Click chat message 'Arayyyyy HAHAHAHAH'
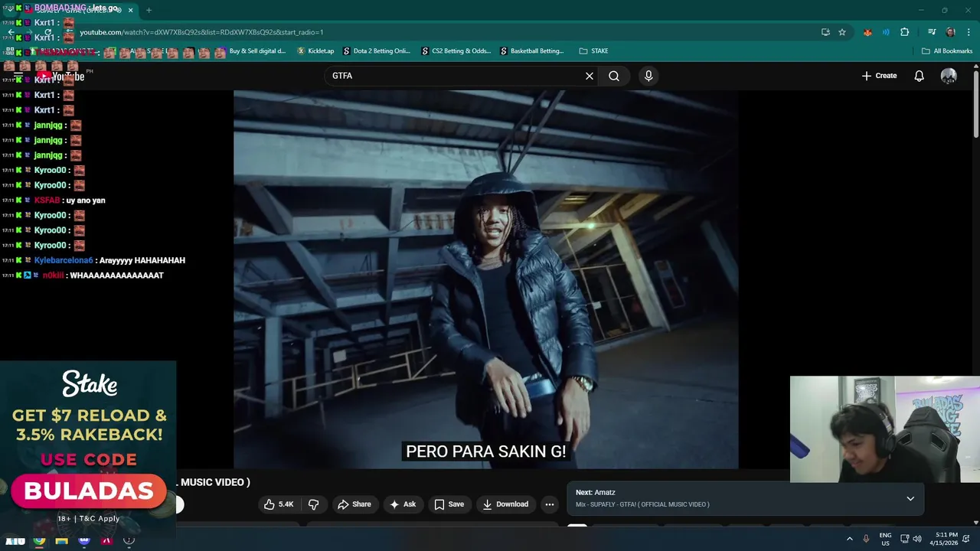Image resolution: width=980 pixels, height=551 pixels. tap(142, 260)
